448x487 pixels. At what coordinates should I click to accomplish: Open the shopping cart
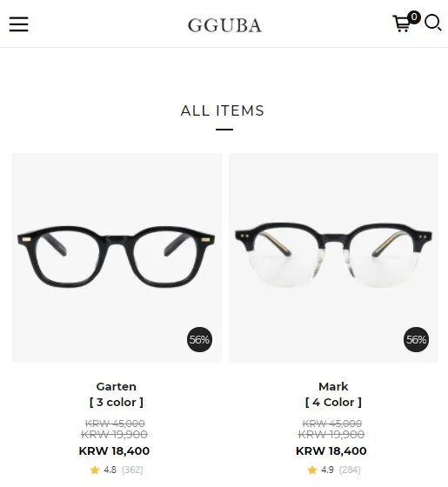pos(401,24)
